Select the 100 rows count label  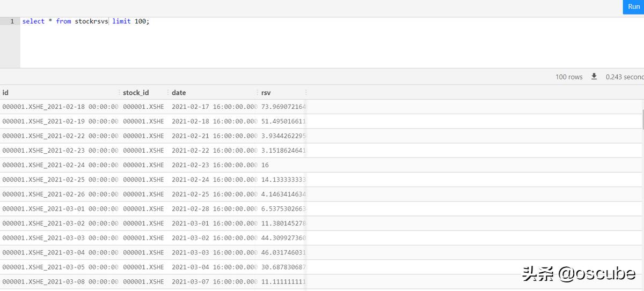click(x=569, y=77)
